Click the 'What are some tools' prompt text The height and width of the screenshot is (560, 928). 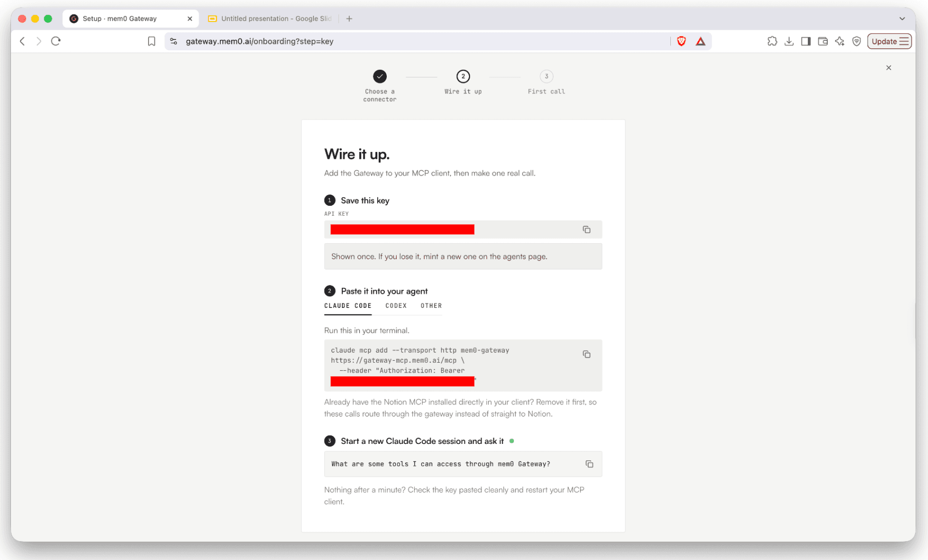[x=441, y=464]
